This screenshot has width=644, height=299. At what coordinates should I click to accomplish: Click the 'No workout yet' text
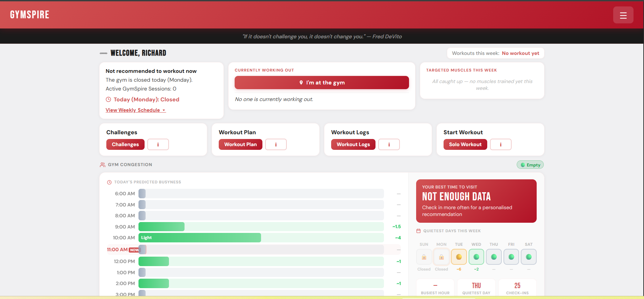[520, 53]
